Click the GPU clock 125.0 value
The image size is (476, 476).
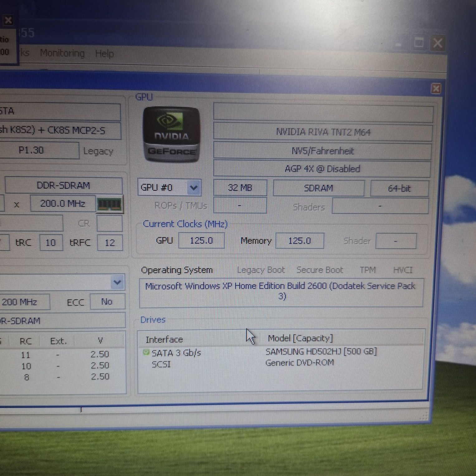pos(201,240)
